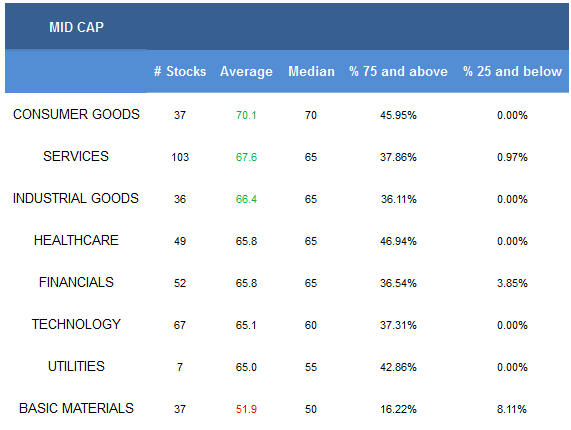The width and height of the screenshot is (571, 430).
Task: Click the red 51.9 average value
Action: pyautogui.click(x=246, y=409)
